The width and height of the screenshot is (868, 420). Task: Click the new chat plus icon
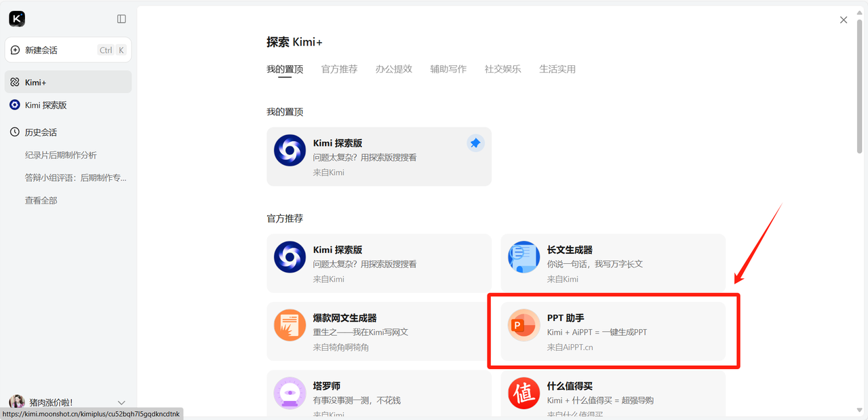16,50
